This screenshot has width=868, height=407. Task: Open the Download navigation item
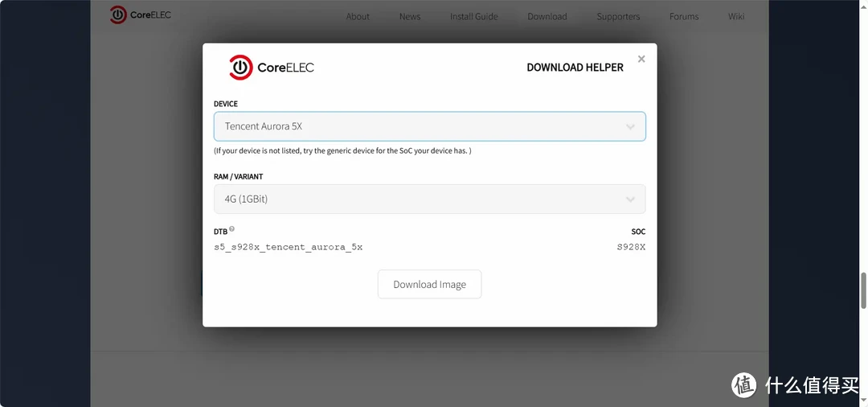(x=547, y=17)
